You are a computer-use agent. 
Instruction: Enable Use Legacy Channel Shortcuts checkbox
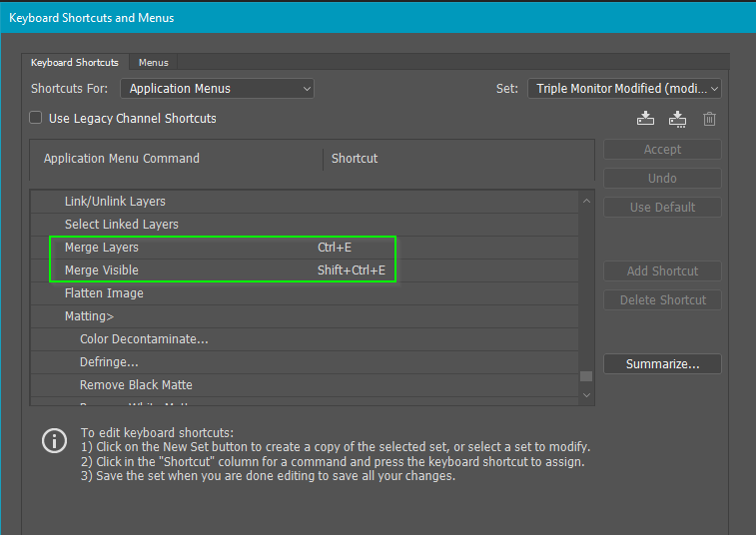36,118
